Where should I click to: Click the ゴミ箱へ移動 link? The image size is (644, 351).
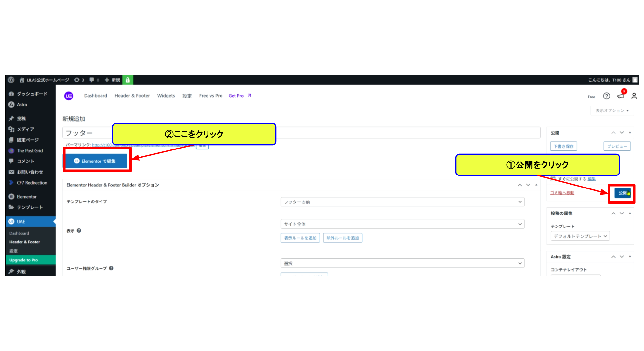coord(562,193)
